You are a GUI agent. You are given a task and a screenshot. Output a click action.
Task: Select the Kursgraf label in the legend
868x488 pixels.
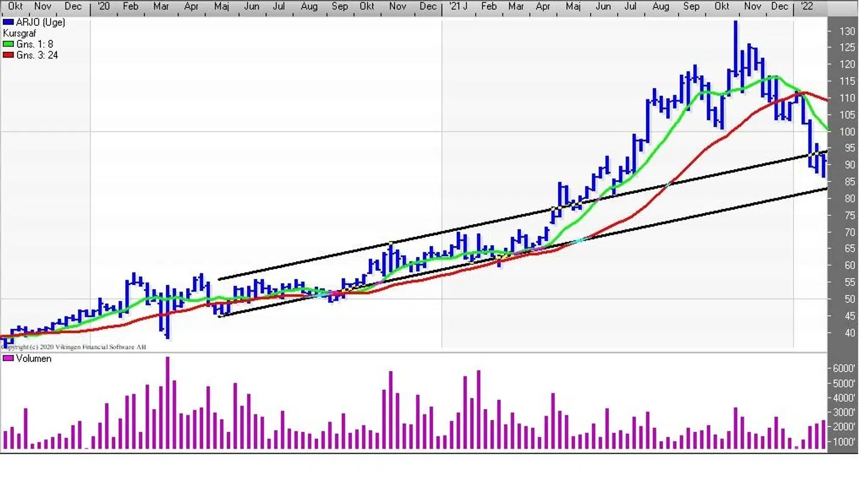coord(19,33)
